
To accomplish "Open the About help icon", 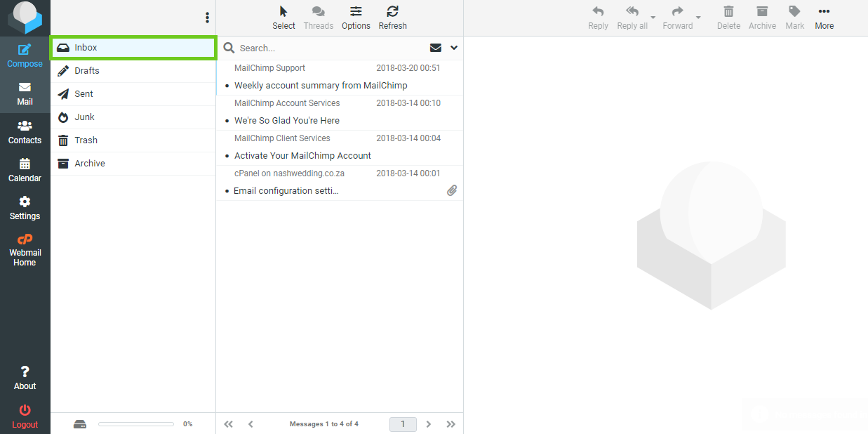I will click(x=25, y=372).
